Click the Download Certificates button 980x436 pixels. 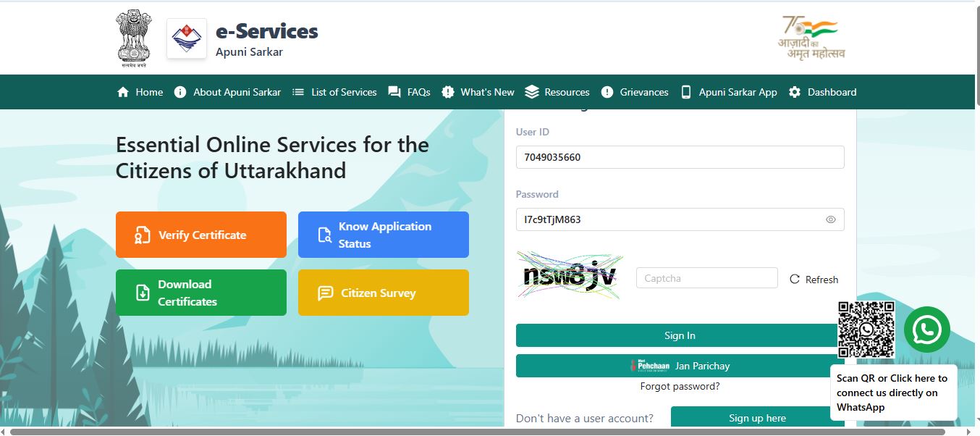tap(201, 293)
